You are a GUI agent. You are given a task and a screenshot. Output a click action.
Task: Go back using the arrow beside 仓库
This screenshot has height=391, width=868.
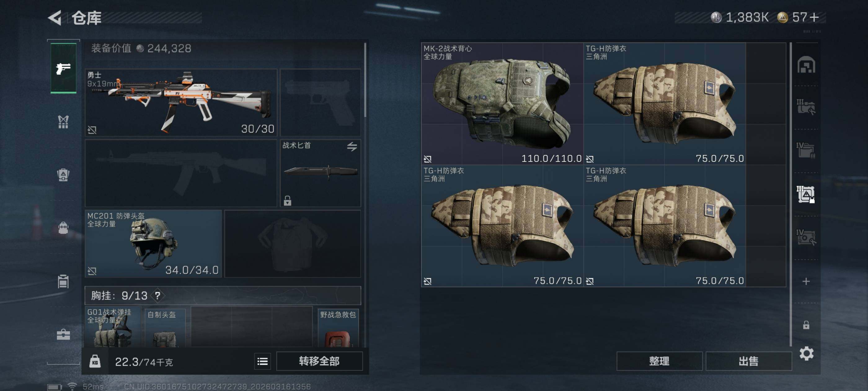coord(55,18)
